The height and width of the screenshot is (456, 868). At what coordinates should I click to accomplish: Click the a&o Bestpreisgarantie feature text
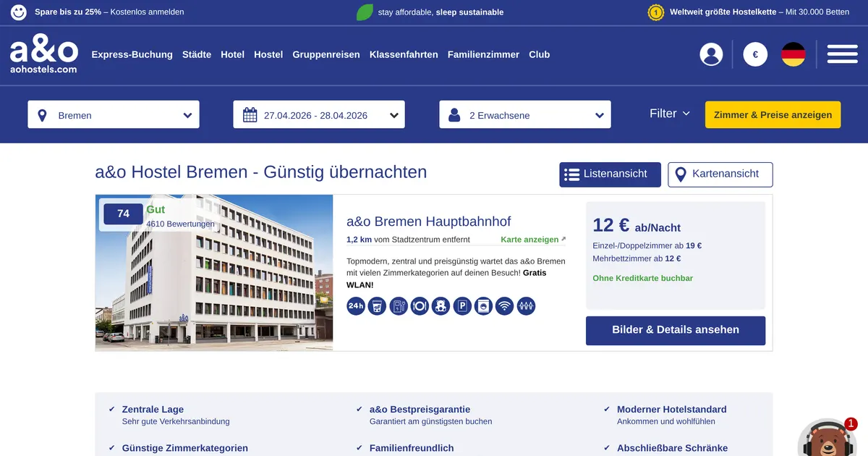pos(420,410)
